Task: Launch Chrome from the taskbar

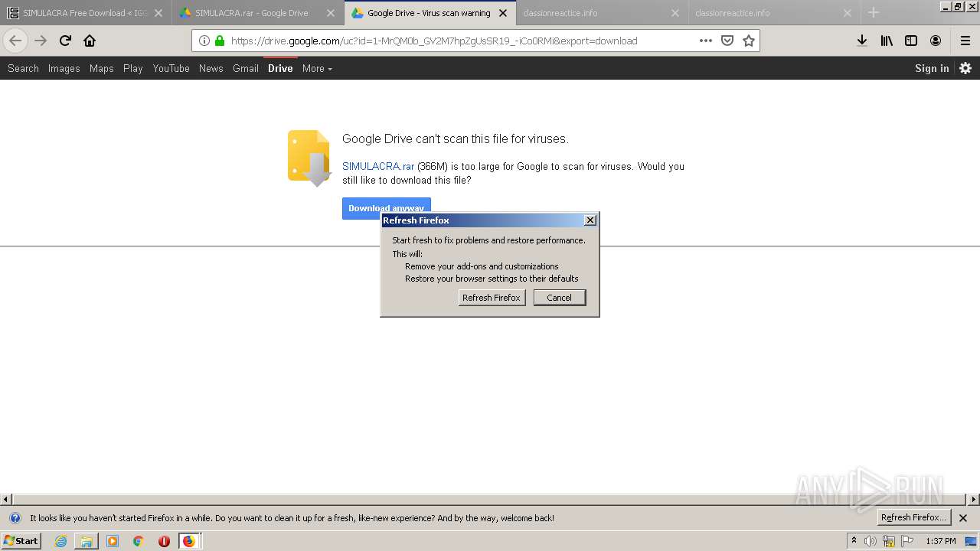Action: 138,541
